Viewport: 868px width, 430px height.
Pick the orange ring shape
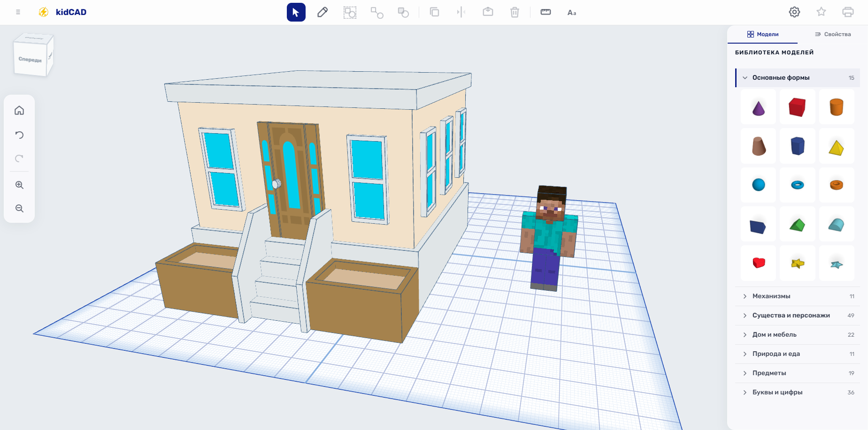click(x=837, y=185)
